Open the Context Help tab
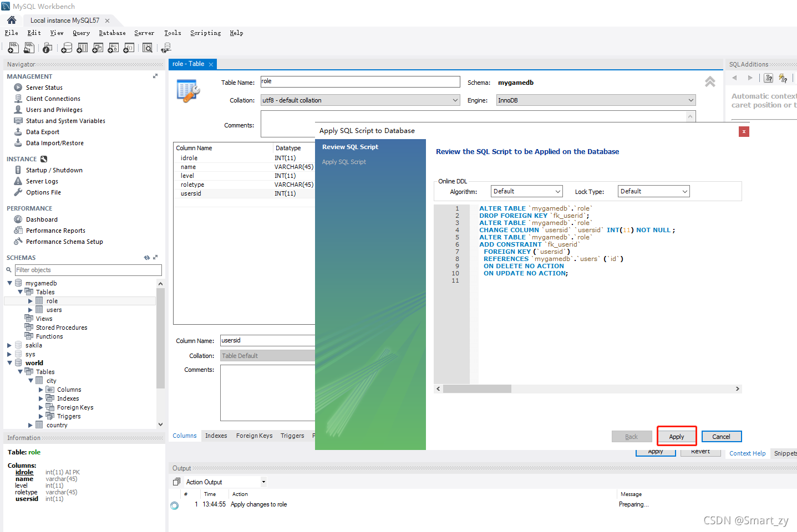Viewport: 797px width, 532px height. [747, 453]
